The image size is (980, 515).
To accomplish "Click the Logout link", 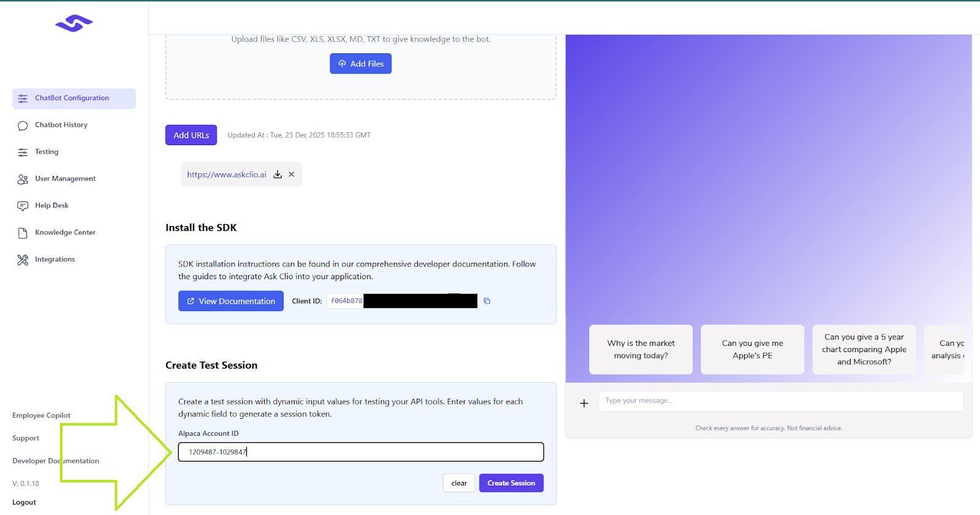I will click(x=24, y=502).
